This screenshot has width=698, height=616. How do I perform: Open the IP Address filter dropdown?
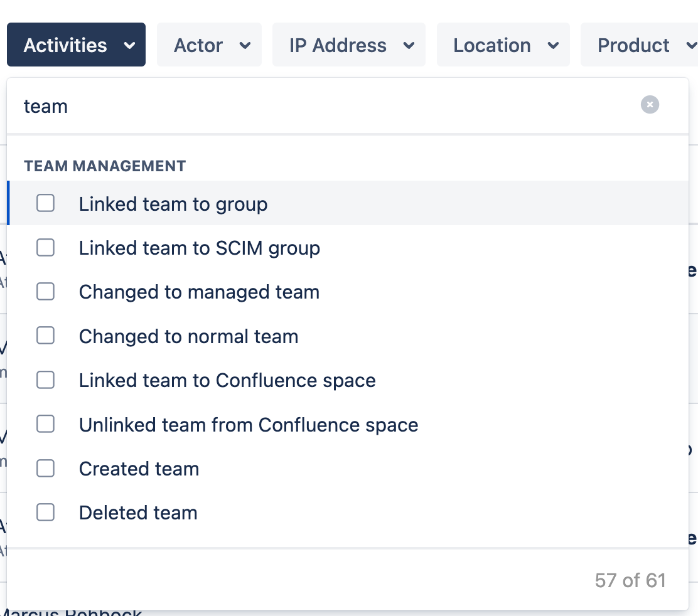(348, 45)
